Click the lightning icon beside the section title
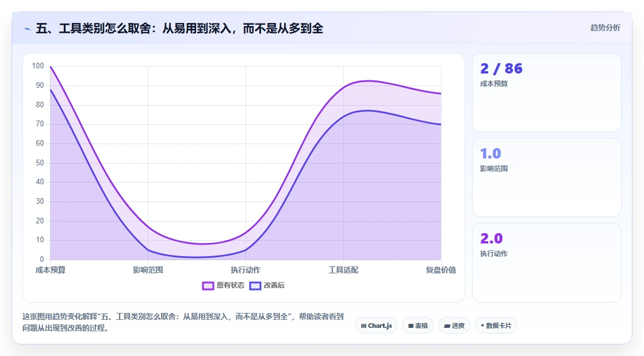Image resolution: width=644 pixels, height=356 pixels. [28, 29]
